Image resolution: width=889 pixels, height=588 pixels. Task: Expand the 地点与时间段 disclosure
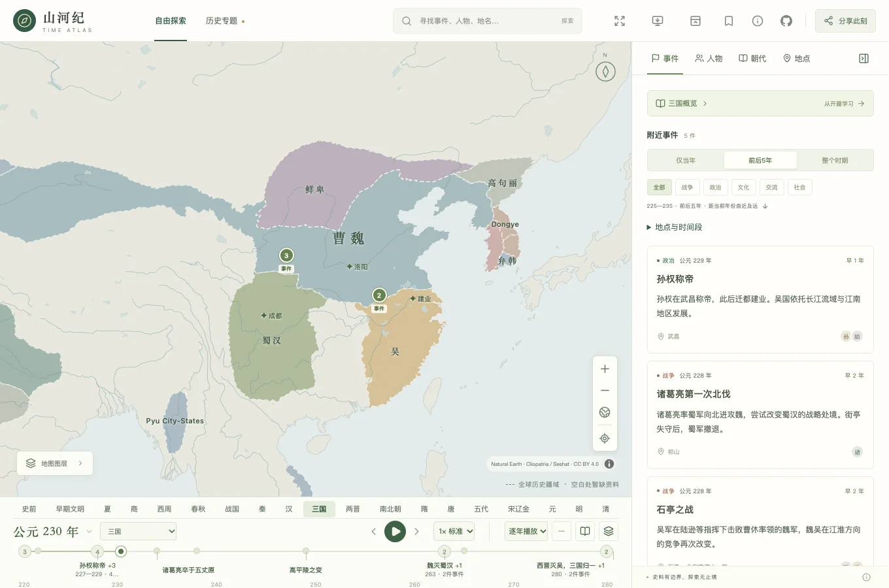point(675,227)
